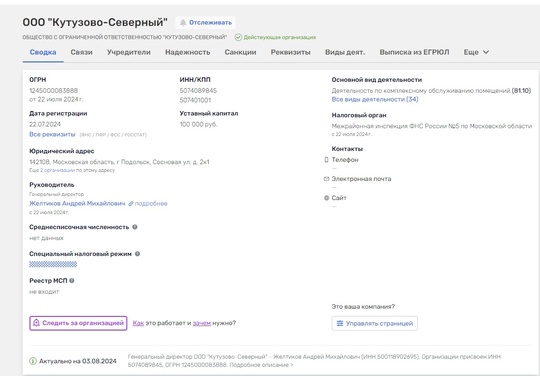This screenshot has width=540, height=376.
Task: Click the Как link
Action: pyautogui.click(x=138, y=323)
